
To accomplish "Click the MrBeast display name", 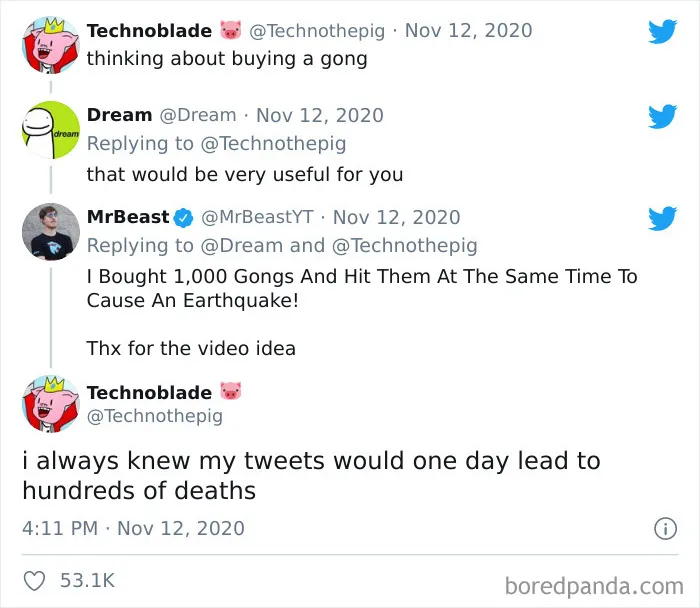I will tap(128, 217).
